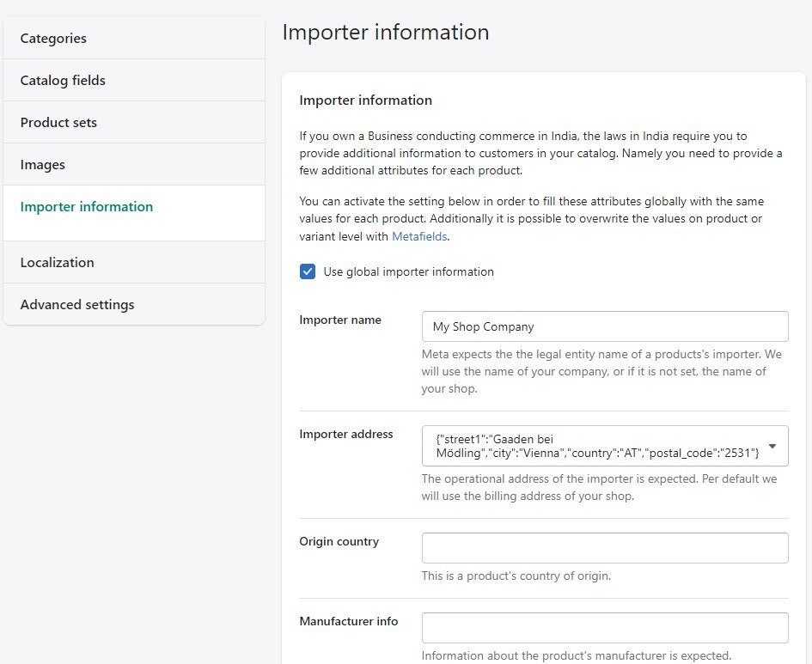Open the Images settings section
This screenshot has height=664, width=812.
pos(43,164)
